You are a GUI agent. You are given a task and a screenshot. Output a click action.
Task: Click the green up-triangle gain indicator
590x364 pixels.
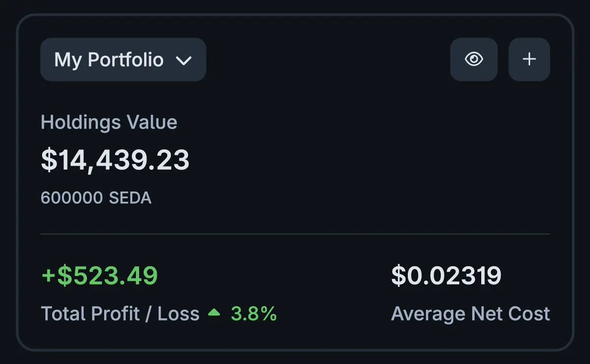click(214, 312)
